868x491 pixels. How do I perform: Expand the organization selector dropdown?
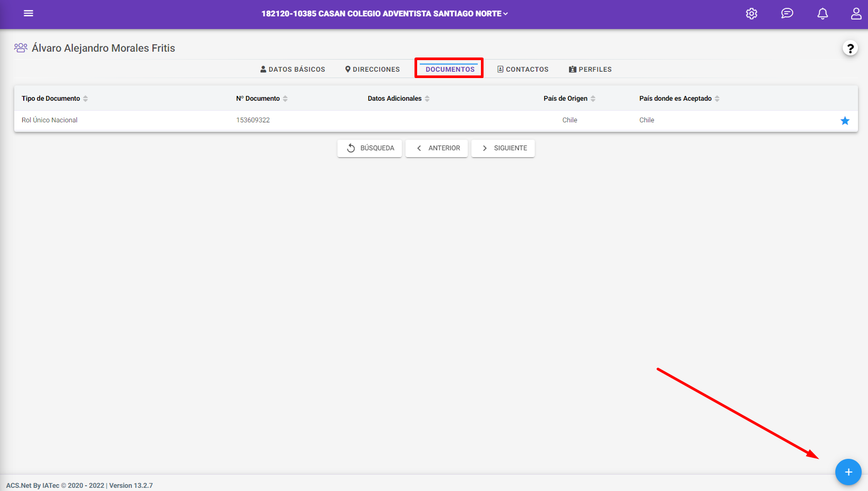(x=385, y=14)
